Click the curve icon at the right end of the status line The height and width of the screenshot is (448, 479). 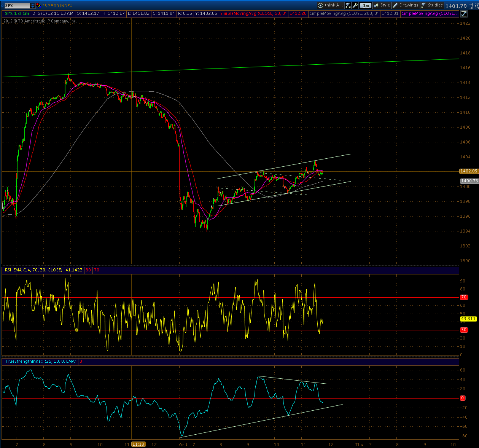point(464,14)
